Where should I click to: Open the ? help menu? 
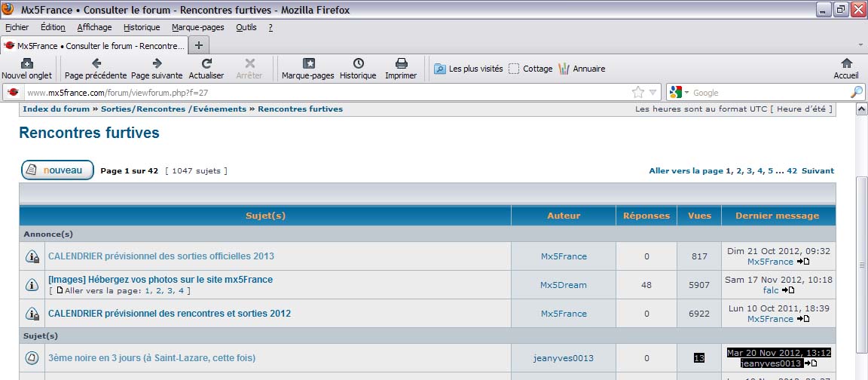click(x=270, y=27)
